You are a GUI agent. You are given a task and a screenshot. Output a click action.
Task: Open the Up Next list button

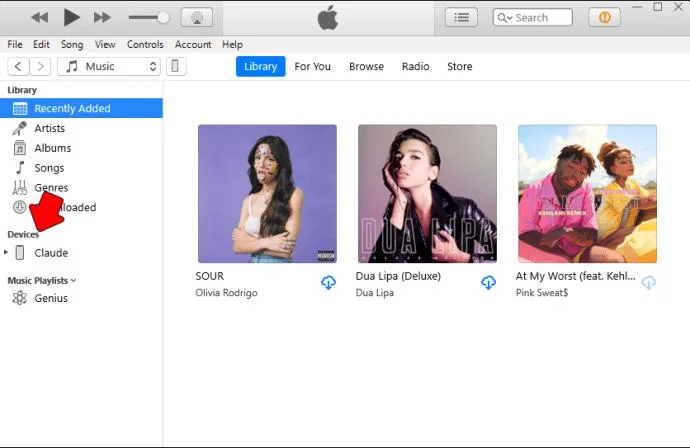[461, 18]
